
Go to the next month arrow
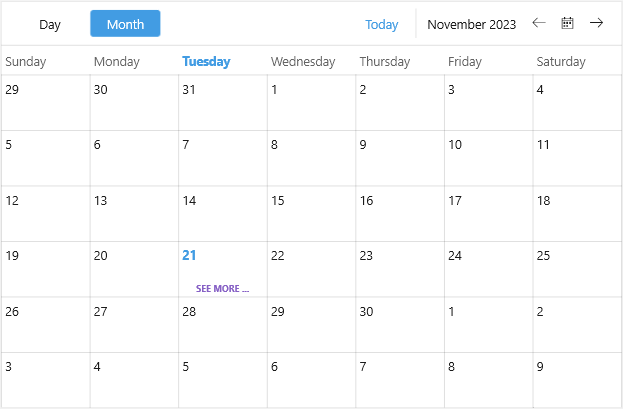[x=596, y=23]
